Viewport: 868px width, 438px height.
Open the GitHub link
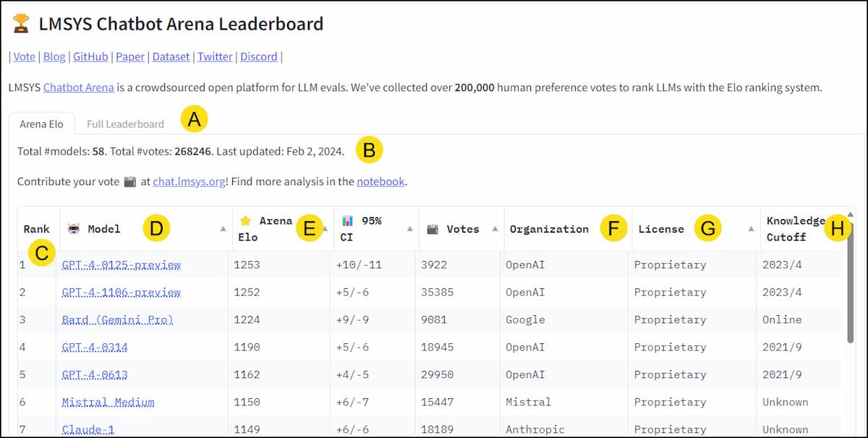tap(90, 56)
